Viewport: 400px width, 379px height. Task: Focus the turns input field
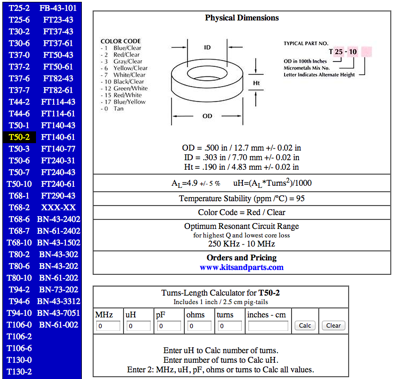click(x=229, y=326)
